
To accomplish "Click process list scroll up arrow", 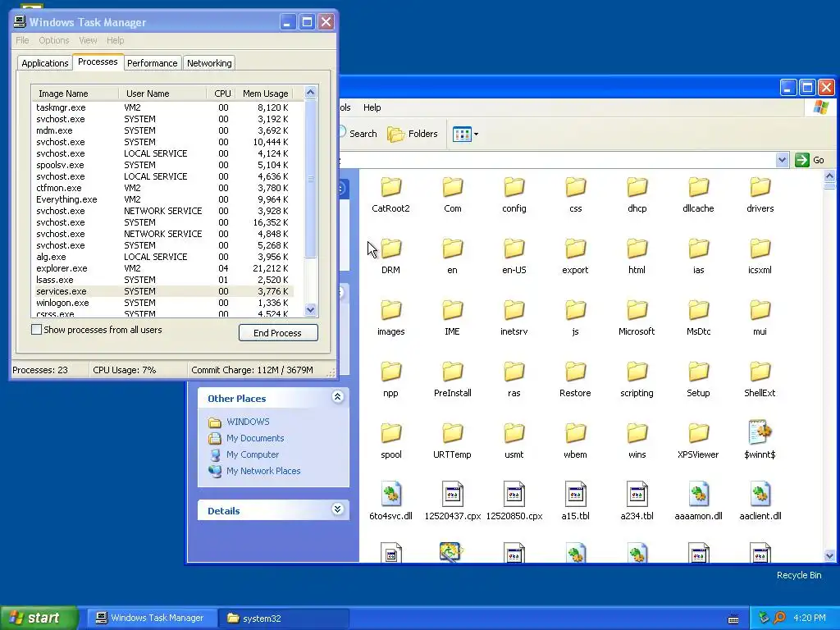I will [x=311, y=93].
